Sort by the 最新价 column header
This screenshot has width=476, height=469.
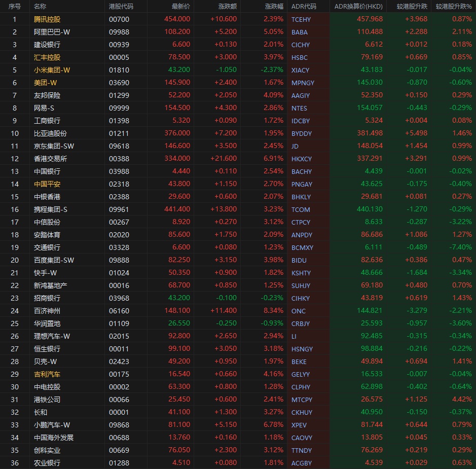click(180, 7)
